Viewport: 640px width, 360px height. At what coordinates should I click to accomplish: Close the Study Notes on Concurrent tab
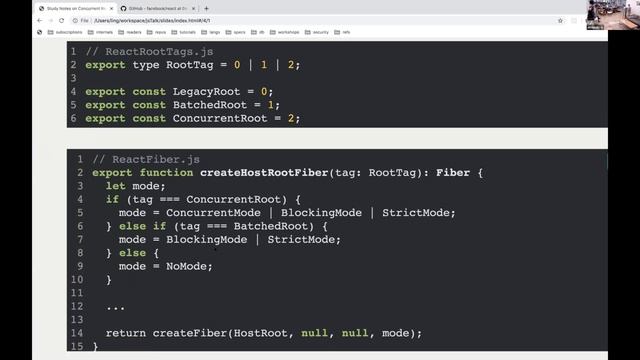(x=111, y=9)
